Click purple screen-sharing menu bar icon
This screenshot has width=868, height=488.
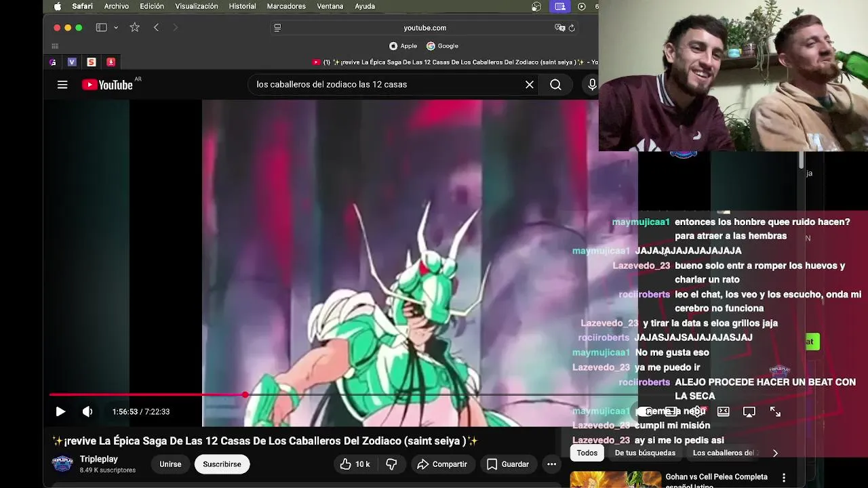(x=560, y=6)
